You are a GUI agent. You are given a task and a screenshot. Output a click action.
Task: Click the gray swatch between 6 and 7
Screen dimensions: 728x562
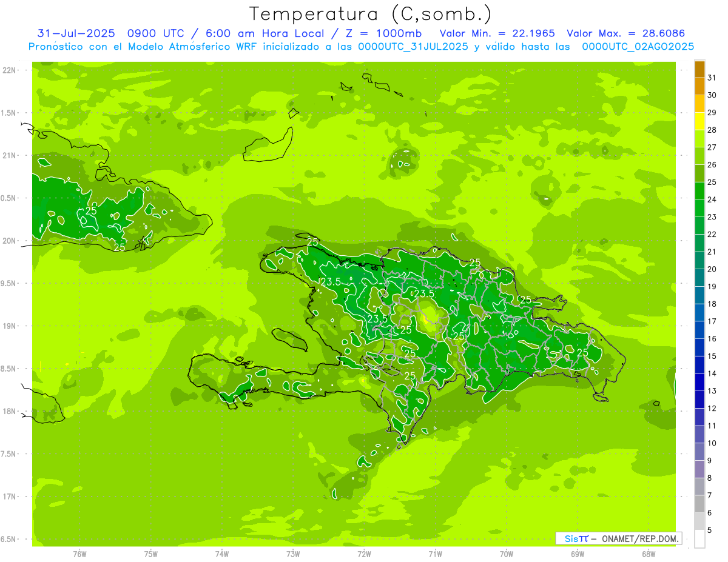click(x=700, y=504)
